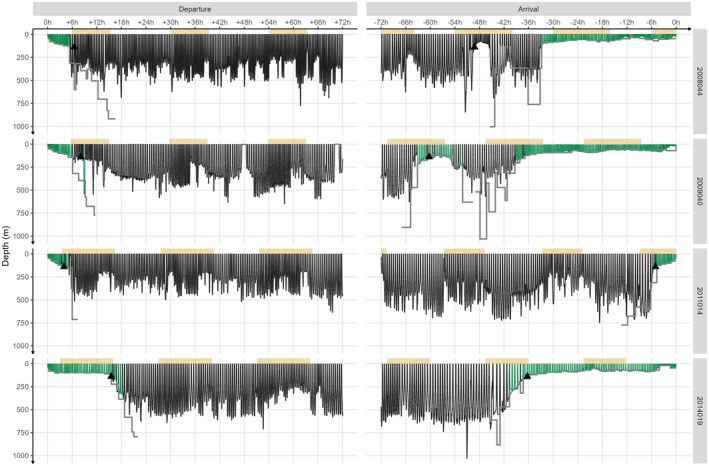Click the -30h tick label
709x466 pixels.
point(553,22)
